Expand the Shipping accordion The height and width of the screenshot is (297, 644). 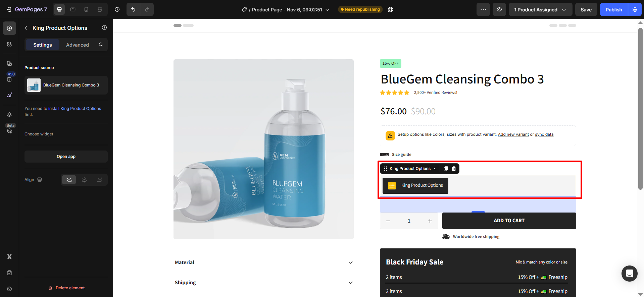263,283
